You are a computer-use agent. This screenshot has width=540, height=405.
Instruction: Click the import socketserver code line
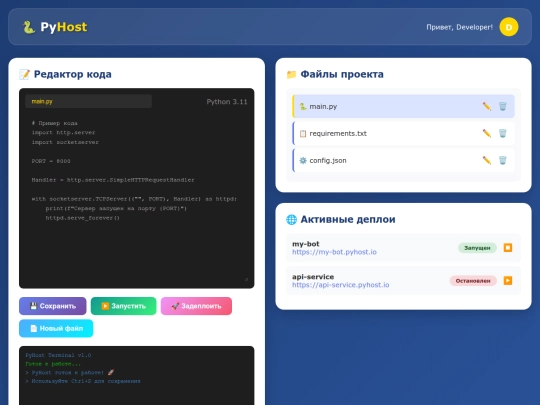tap(65, 142)
